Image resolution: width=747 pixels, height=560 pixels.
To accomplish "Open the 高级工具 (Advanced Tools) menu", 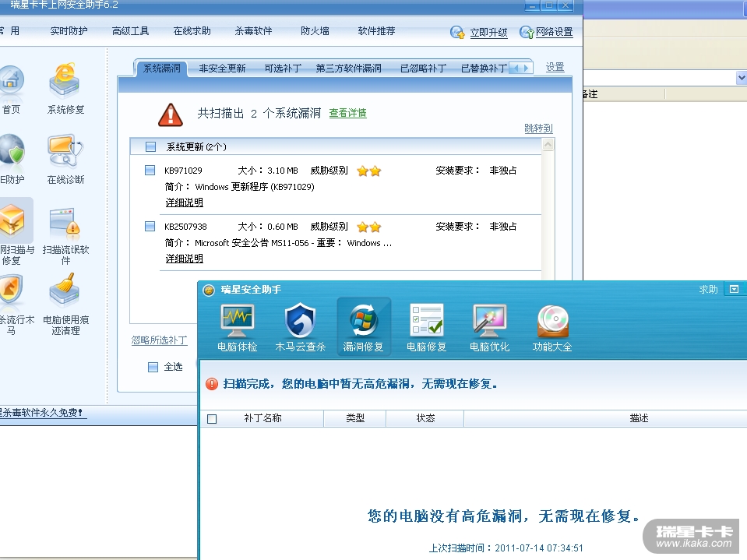I will tap(131, 31).
